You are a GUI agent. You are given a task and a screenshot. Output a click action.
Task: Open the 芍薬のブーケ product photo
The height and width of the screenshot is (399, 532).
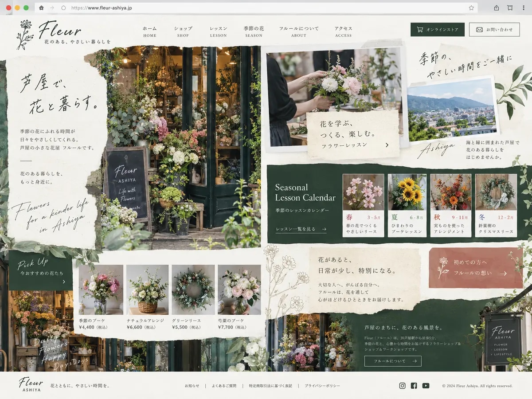239,289
